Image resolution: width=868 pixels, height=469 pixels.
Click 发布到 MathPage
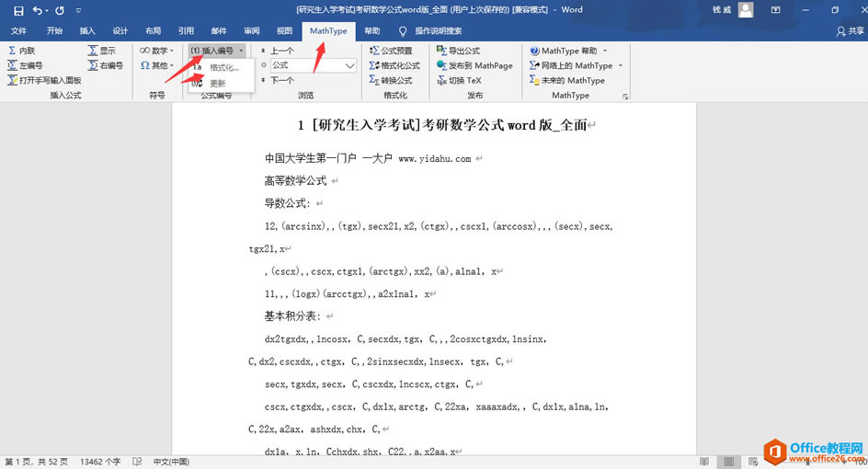point(475,65)
